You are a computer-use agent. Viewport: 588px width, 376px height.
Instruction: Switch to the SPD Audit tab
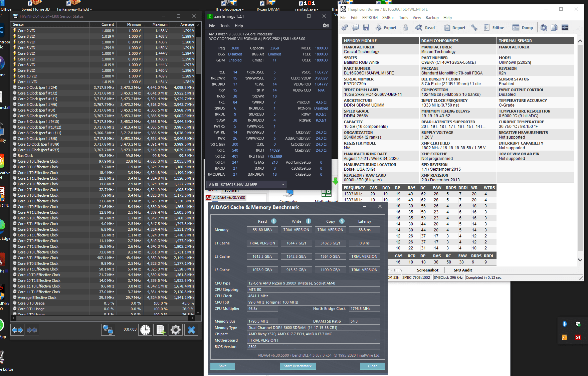click(x=463, y=270)
